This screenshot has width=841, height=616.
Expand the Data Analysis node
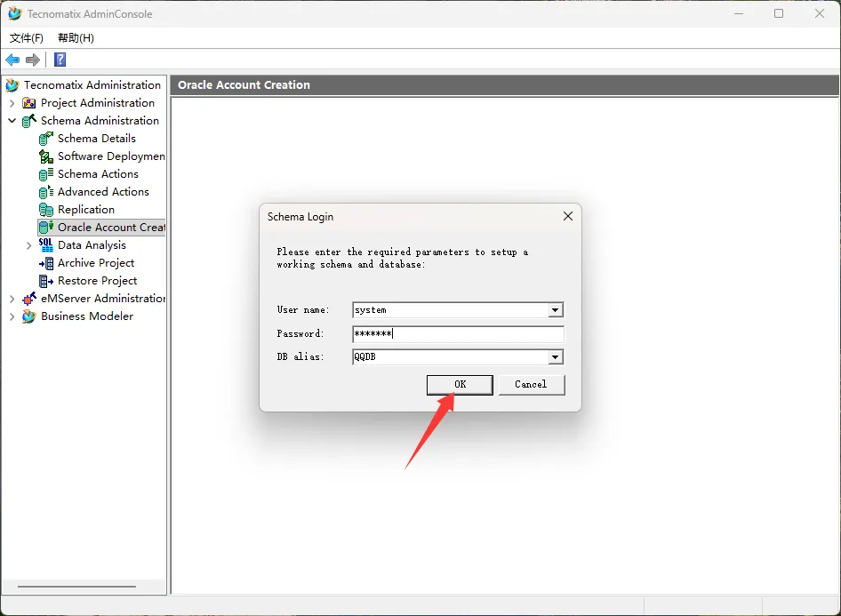29,245
